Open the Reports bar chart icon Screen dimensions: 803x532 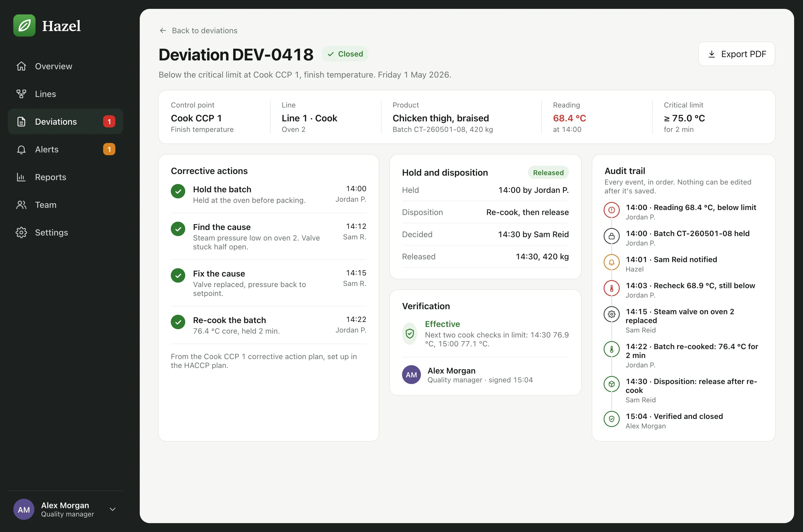click(21, 177)
